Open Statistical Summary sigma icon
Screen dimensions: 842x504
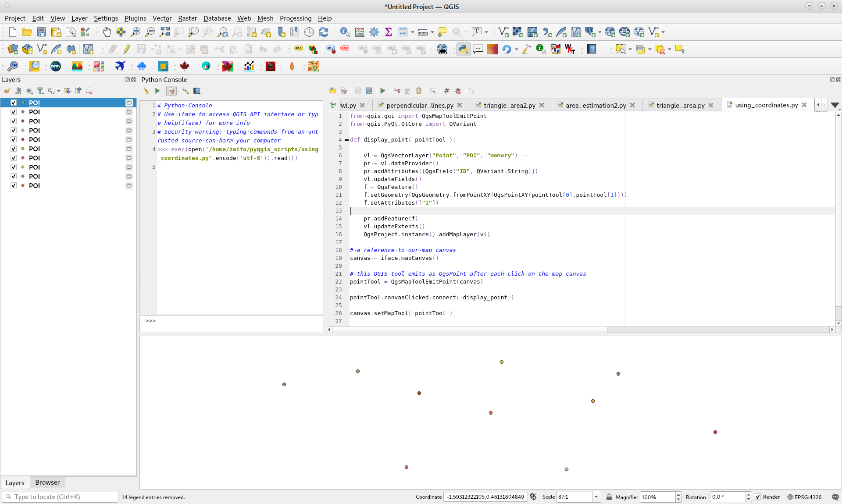[x=388, y=32]
